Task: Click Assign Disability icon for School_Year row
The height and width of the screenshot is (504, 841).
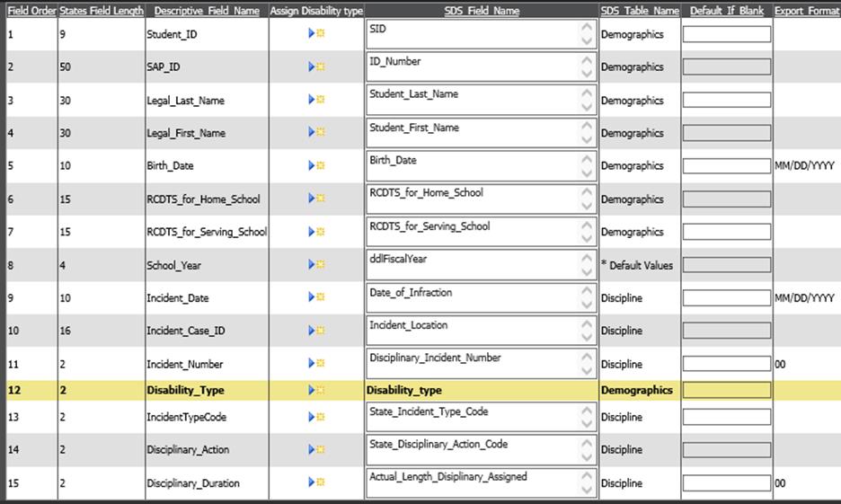Action: 316,265
